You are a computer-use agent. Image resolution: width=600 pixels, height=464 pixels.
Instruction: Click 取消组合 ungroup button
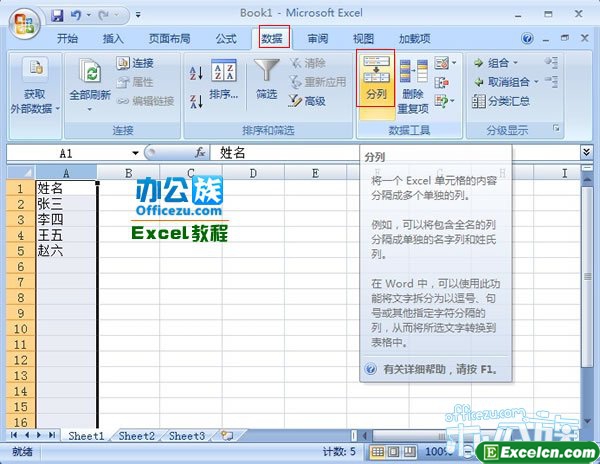(x=502, y=82)
